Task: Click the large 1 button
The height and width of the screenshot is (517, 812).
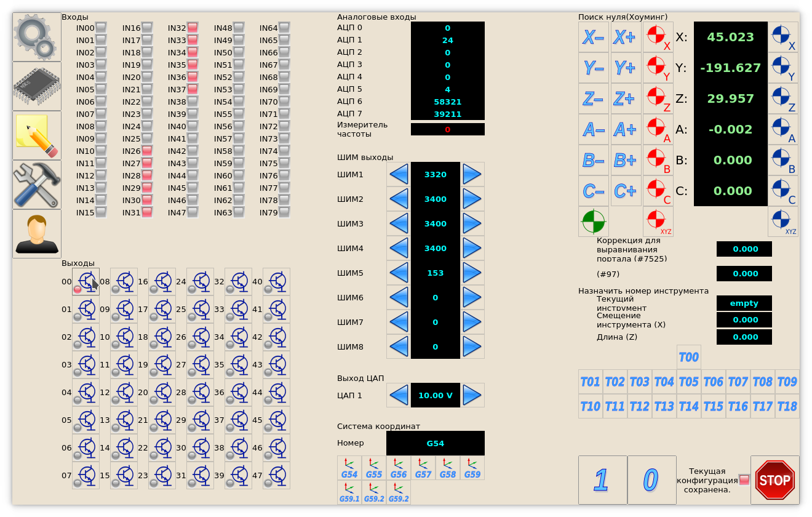Action: (x=603, y=480)
